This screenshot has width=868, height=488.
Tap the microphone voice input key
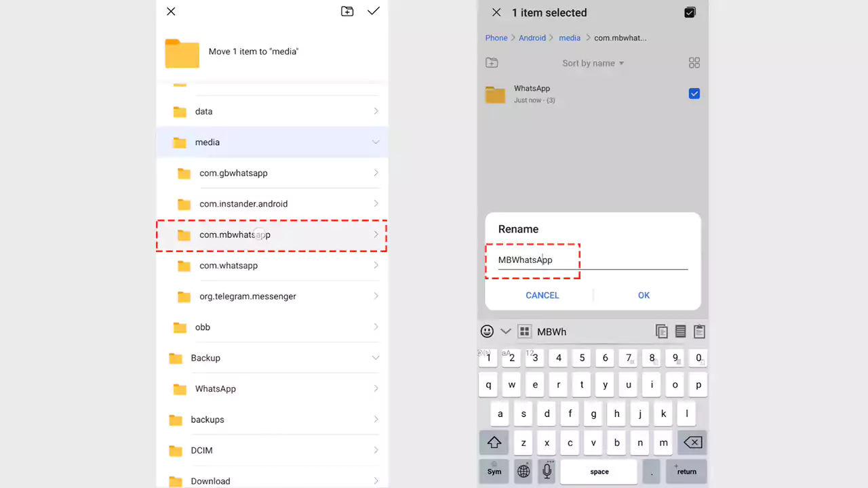tap(547, 472)
